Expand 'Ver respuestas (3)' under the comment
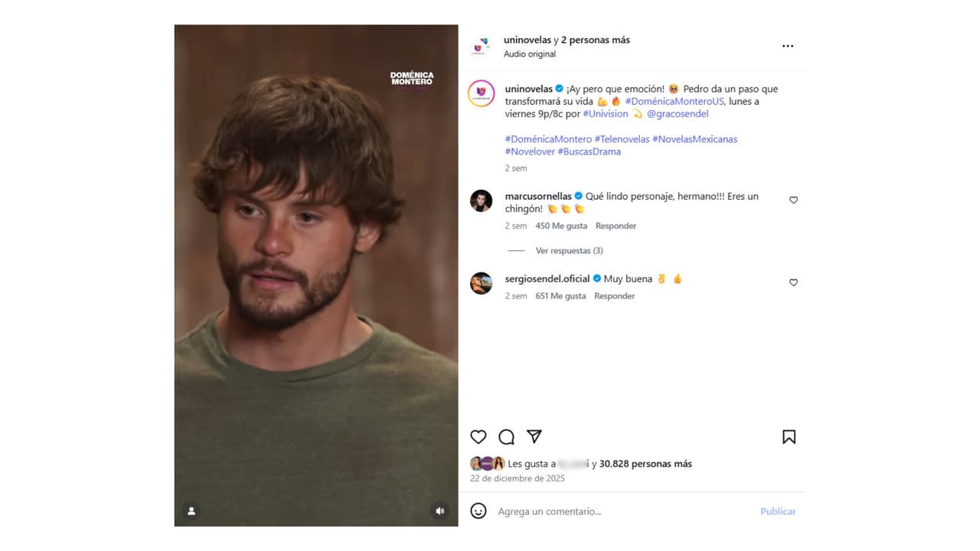980x551 pixels. pos(569,250)
